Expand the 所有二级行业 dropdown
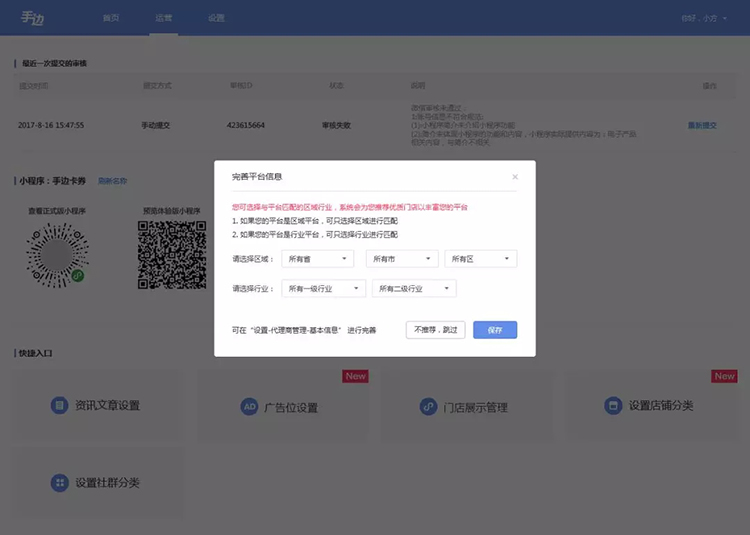750x535 pixels. pyautogui.click(x=414, y=288)
